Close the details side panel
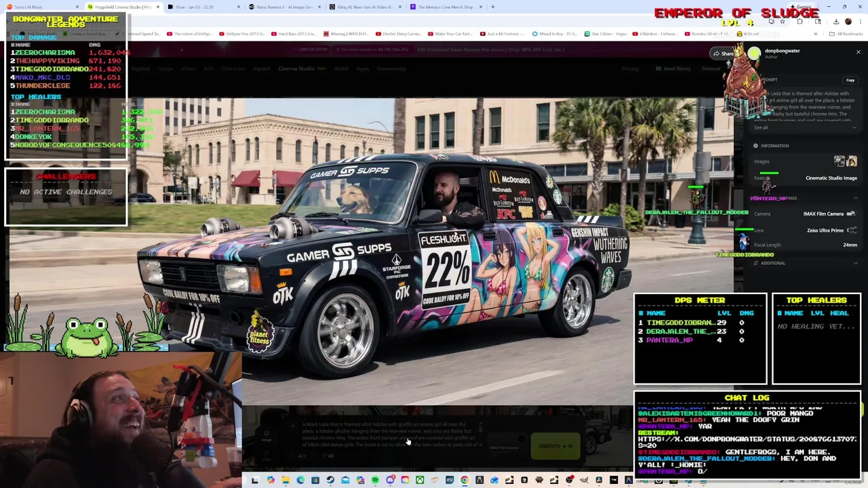This screenshot has width=868, height=488. (x=858, y=52)
